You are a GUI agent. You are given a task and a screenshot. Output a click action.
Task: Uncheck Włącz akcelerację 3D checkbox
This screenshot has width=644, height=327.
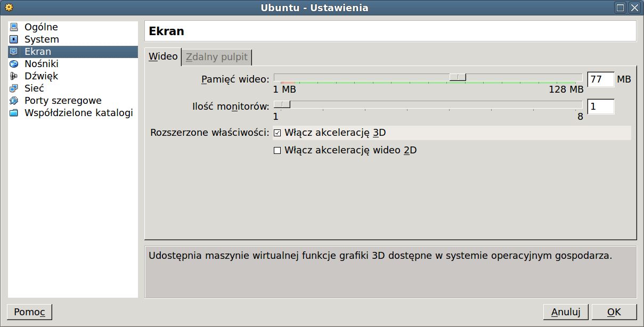click(x=277, y=133)
